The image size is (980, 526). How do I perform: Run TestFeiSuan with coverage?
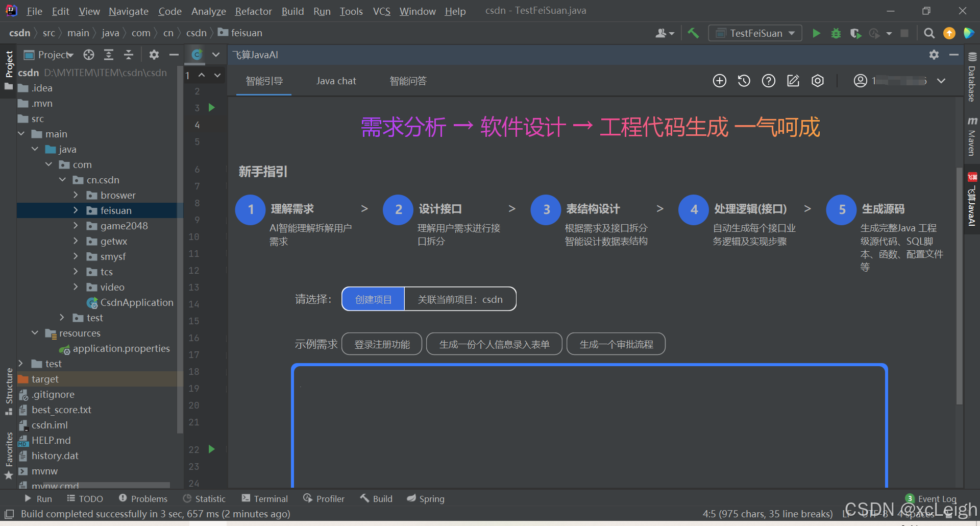(x=855, y=33)
